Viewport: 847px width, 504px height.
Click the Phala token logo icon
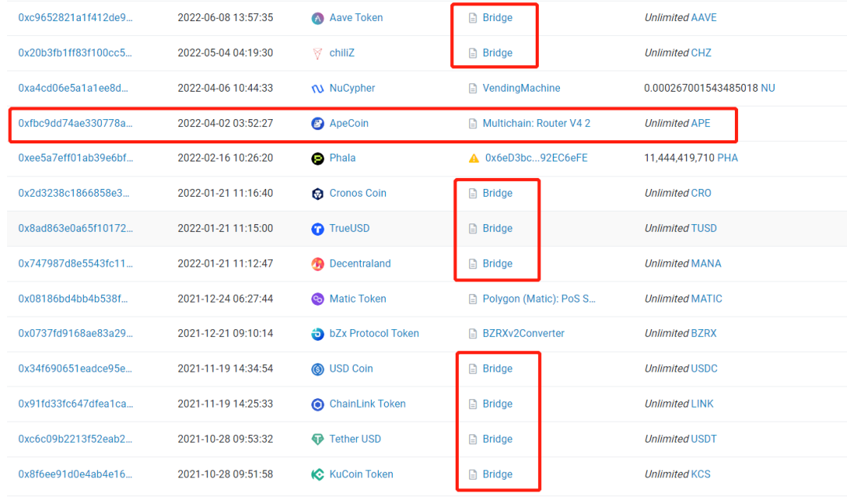[318, 158]
